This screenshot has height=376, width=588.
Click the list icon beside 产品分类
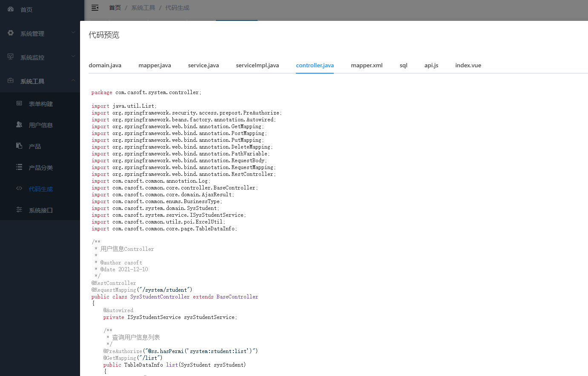coord(19,167)
